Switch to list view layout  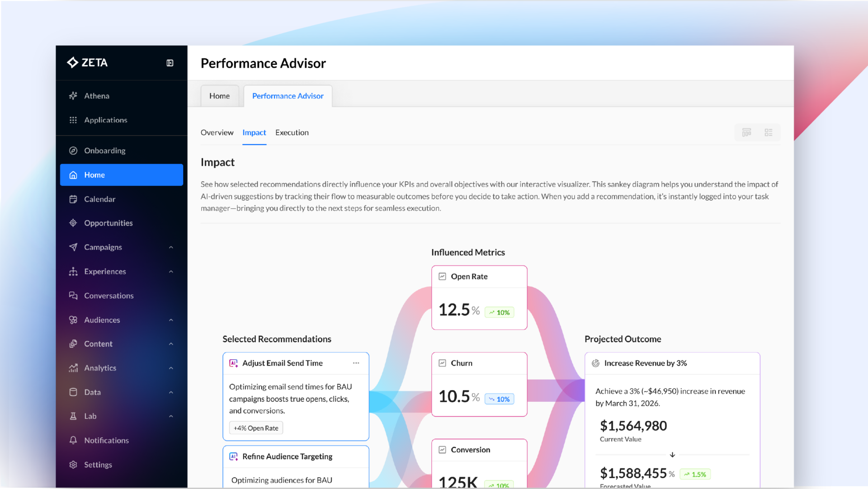coord(769,132)
